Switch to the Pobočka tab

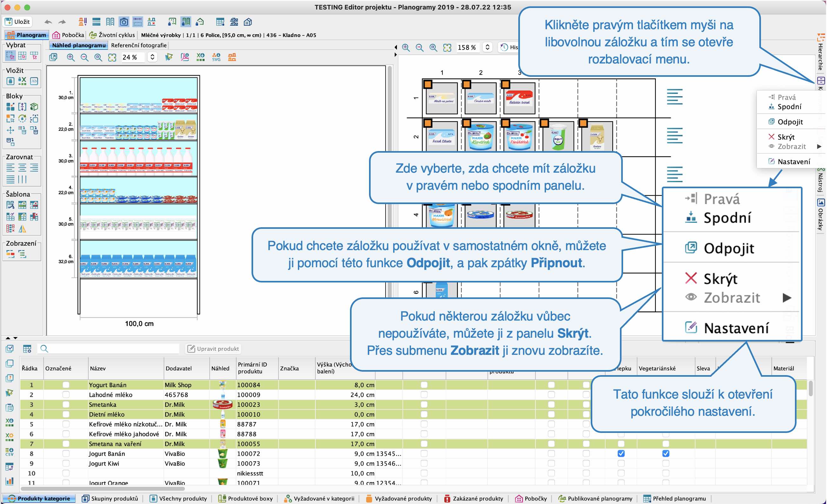[x=69, y=35]
